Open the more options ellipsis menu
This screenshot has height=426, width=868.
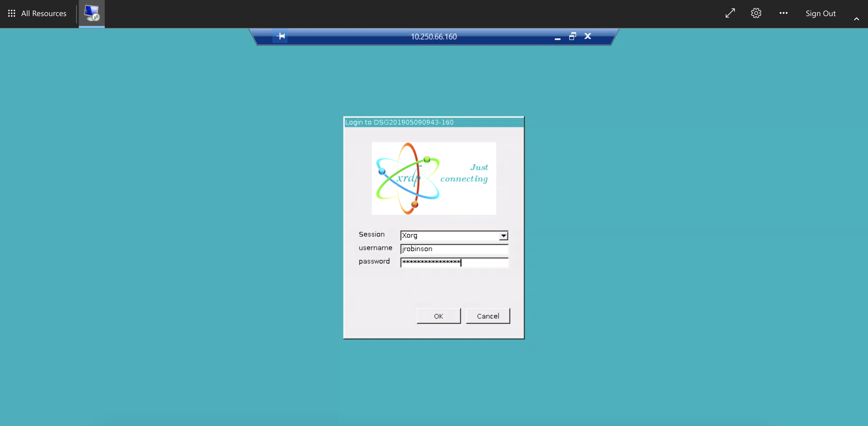coord(783,13)
